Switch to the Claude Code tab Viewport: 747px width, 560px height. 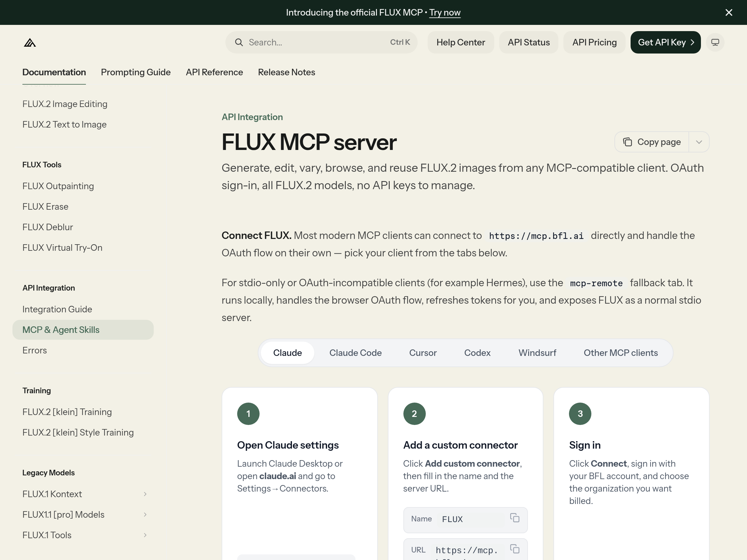coord(355,353)
